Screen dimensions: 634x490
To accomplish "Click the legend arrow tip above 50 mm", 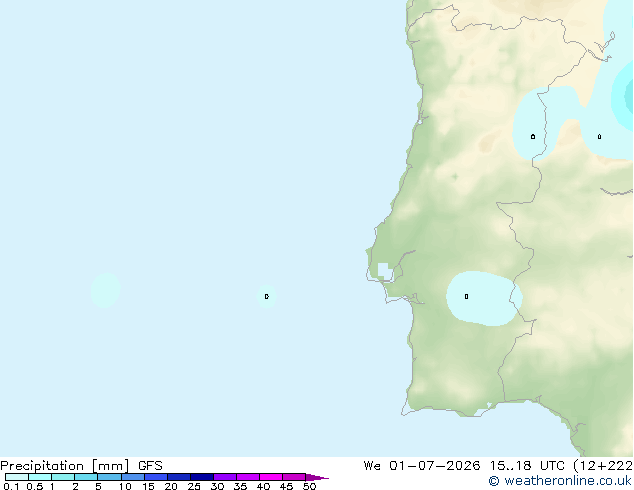I will click(x=317, y=477).
